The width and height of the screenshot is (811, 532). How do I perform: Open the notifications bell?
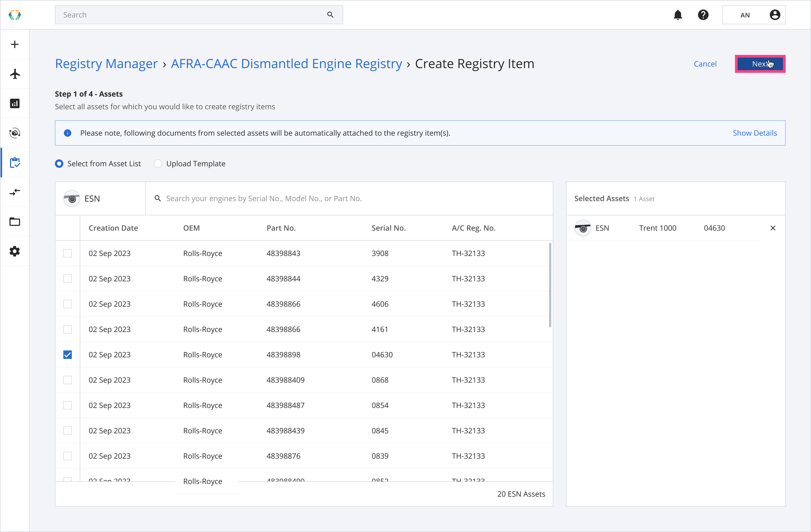pyautogui.click(x=678, y=15)
